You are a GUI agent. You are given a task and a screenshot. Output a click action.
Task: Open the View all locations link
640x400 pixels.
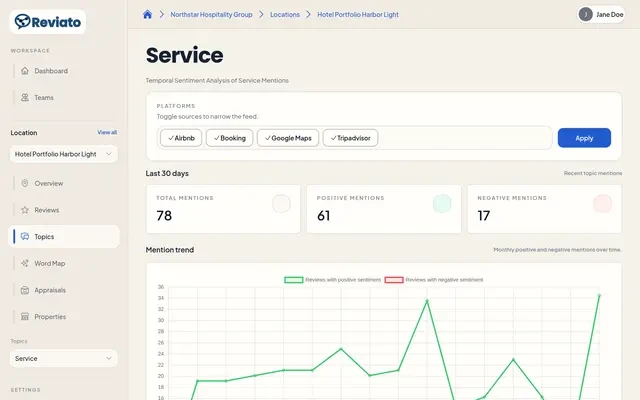107,132
